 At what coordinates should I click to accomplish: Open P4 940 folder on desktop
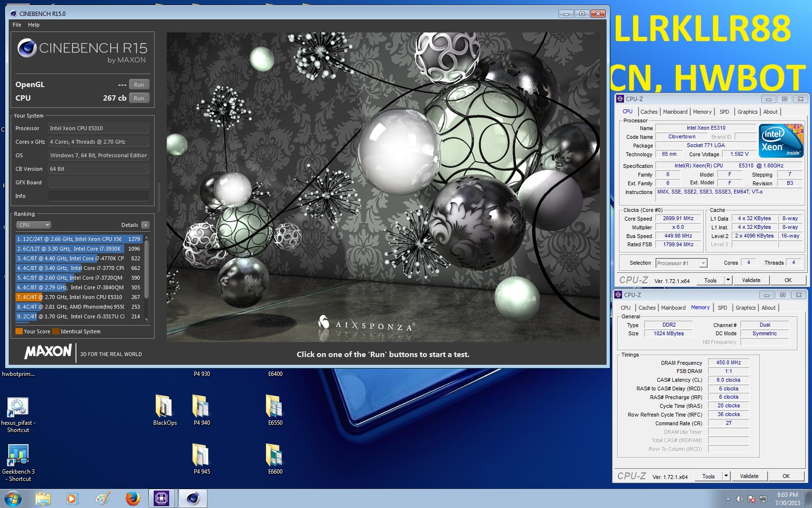[202, 410]
